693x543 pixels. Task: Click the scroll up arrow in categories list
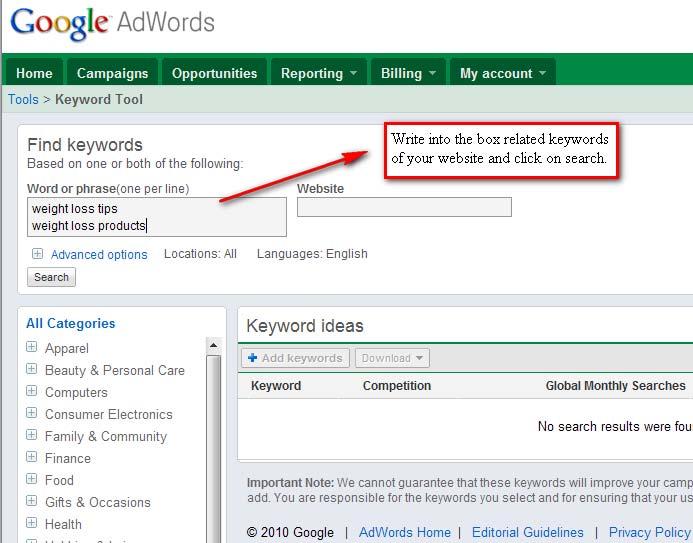tap(213, 346)
